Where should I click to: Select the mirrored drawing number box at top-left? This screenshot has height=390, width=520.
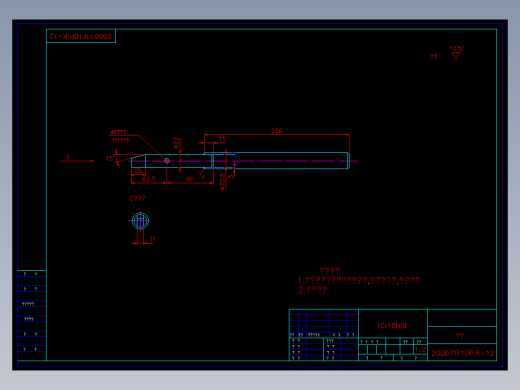81,36
